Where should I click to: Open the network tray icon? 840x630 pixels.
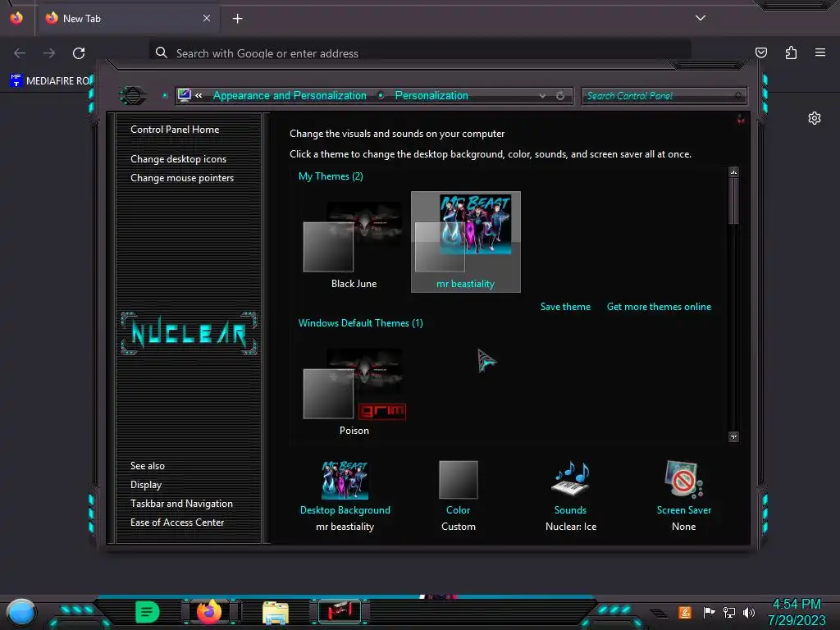728,612
